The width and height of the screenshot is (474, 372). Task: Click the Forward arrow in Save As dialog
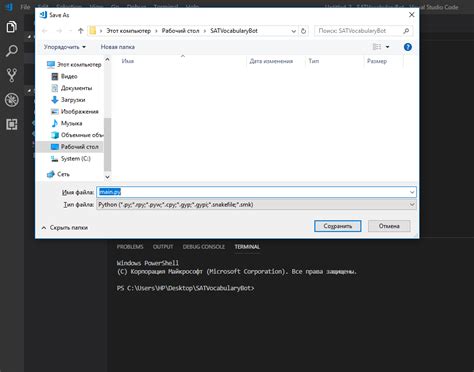coord(59,31)
